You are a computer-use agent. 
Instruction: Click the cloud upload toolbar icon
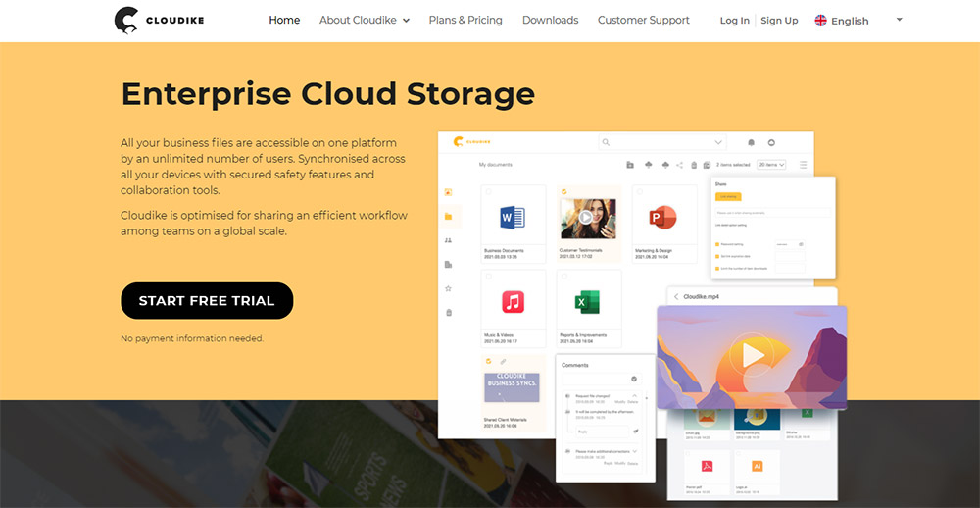(x=648, y=165)
